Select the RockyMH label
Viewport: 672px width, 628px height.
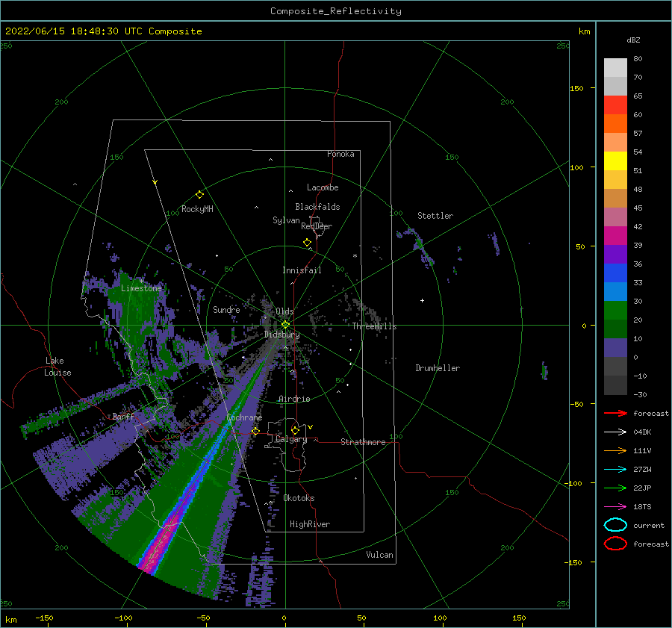click(197, 209)
